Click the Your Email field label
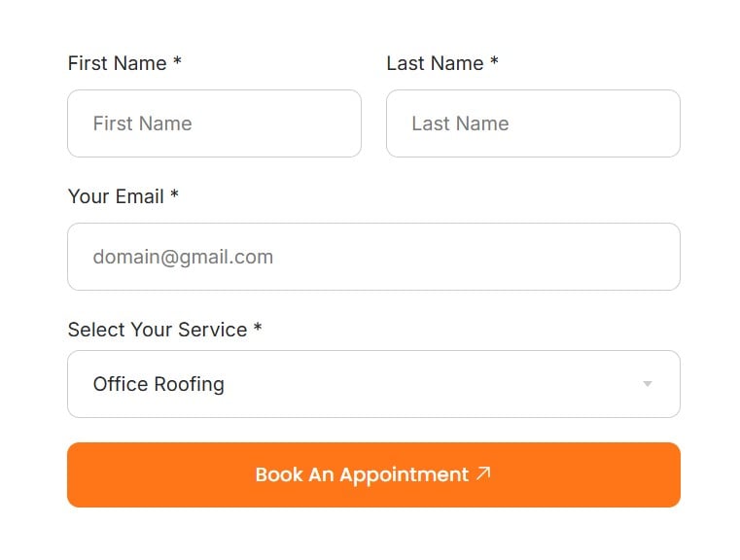740x560 pixels. point(116,196)
